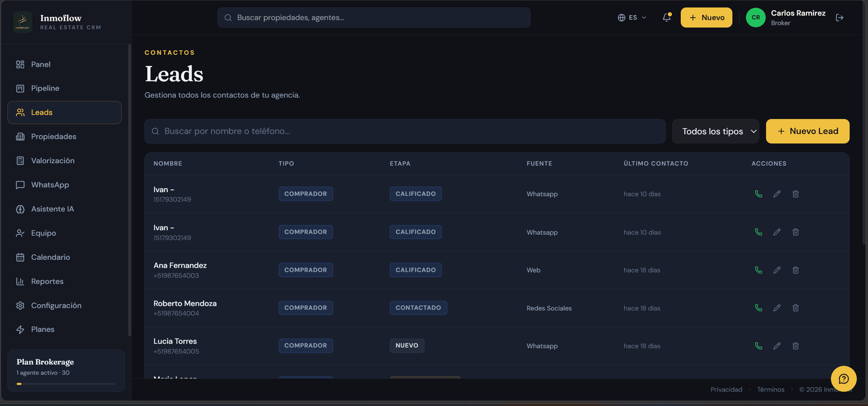The image size is (868, 406).
Task: Call Ana Fernandez via phone icon
Action: pos(758,270)
